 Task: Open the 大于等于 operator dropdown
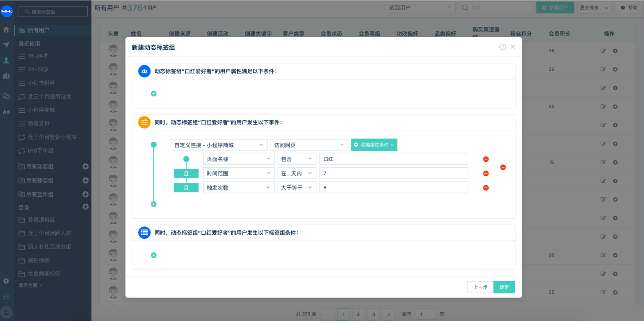[297, 188]
